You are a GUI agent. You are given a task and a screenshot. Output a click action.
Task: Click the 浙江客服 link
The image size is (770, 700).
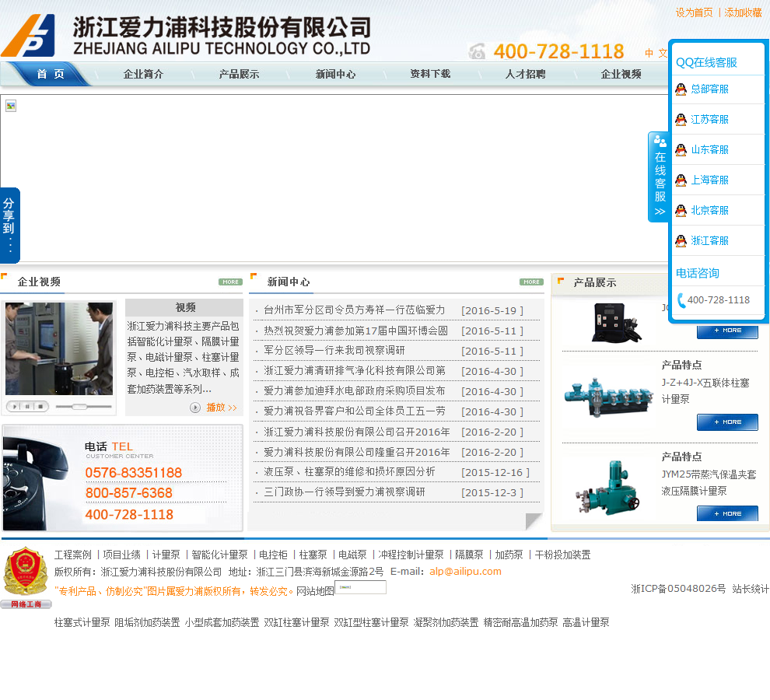[x=709, y=240]
